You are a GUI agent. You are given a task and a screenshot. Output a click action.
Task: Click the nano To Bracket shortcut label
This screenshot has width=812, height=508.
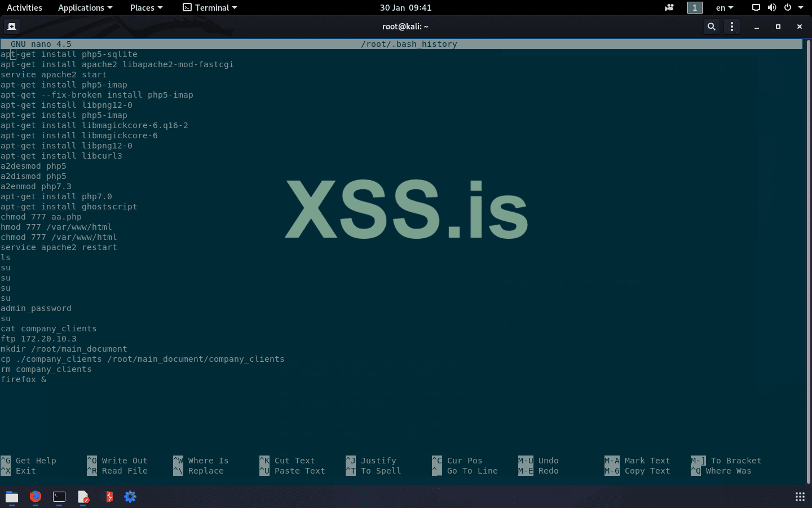[736, 461]
